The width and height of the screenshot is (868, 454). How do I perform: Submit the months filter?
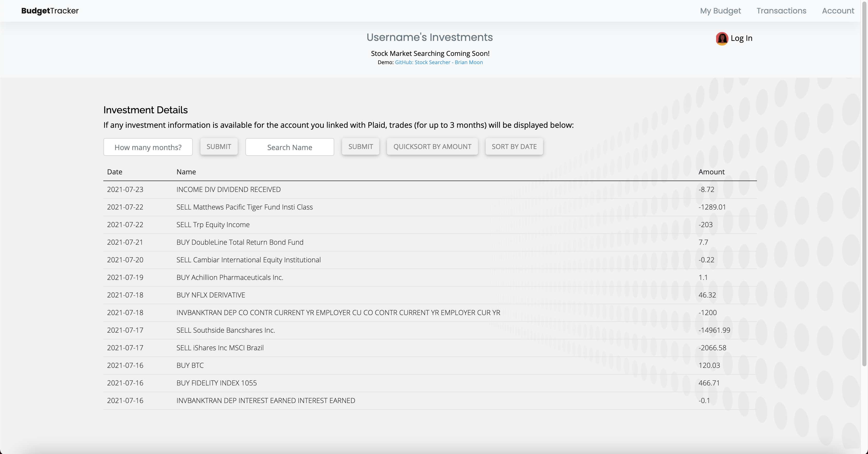coord(219,146)
